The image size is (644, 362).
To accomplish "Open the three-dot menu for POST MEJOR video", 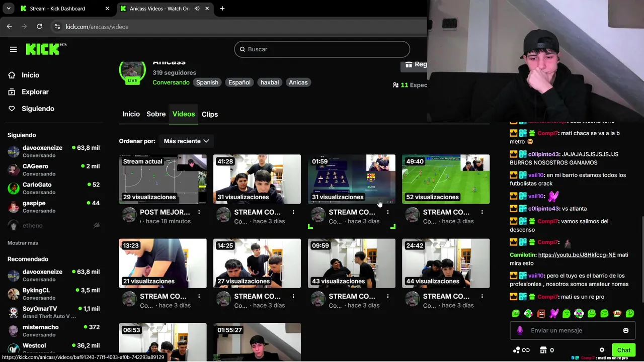I will point(199,212).
